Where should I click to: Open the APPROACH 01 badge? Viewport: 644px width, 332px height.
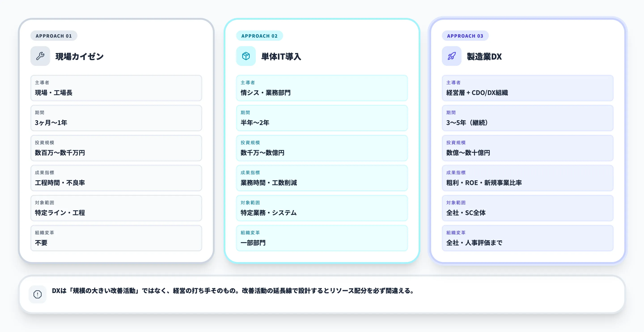[53, 36]
